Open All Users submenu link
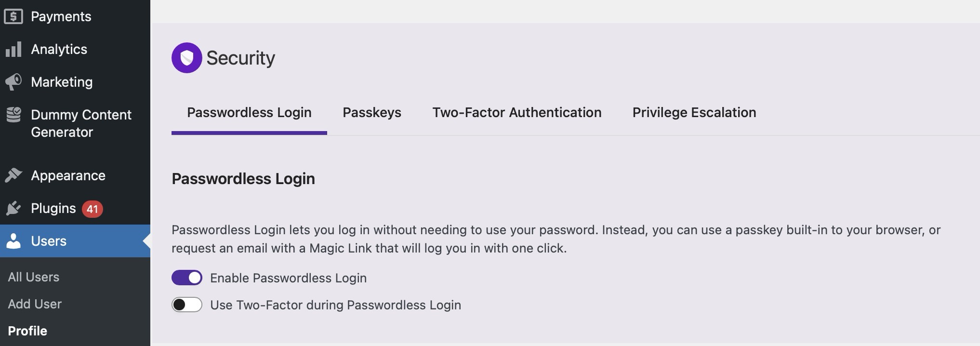 click(x=34, y=277)
